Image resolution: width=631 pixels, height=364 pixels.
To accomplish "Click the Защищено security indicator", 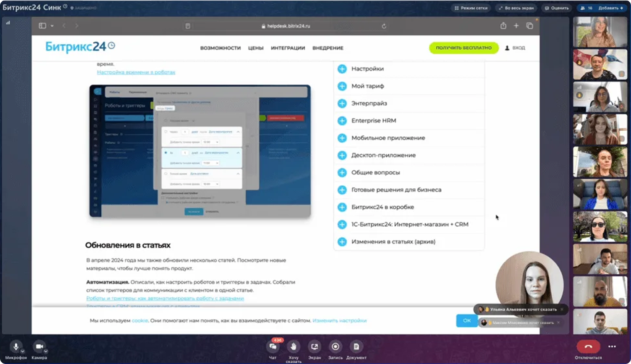I will pos(83,8).
